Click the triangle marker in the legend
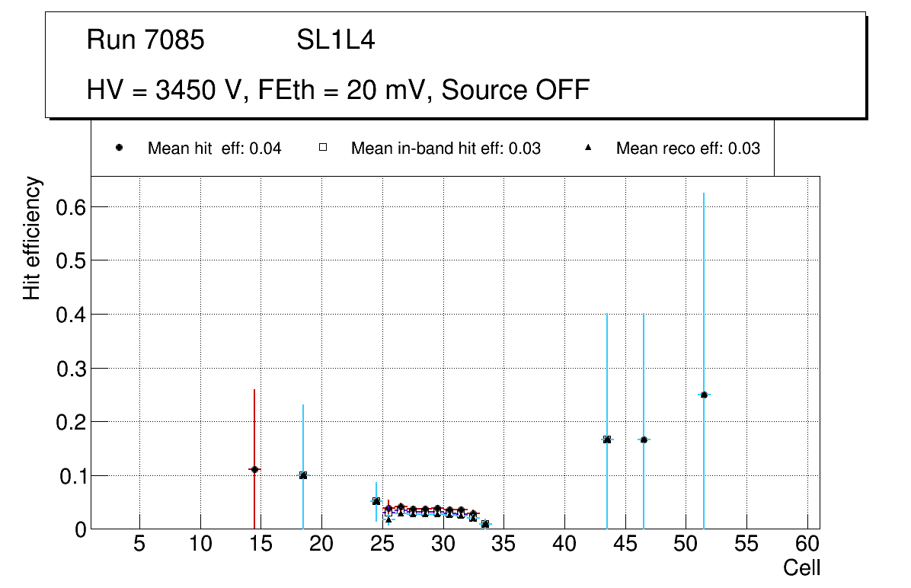This screenshot has width=911, height=588. click(588, 149)
